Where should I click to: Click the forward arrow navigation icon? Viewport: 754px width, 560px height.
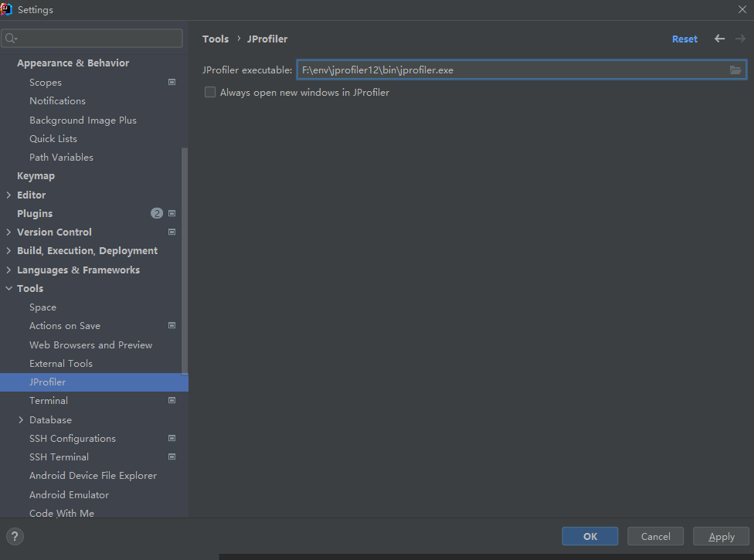coord(740,39)
